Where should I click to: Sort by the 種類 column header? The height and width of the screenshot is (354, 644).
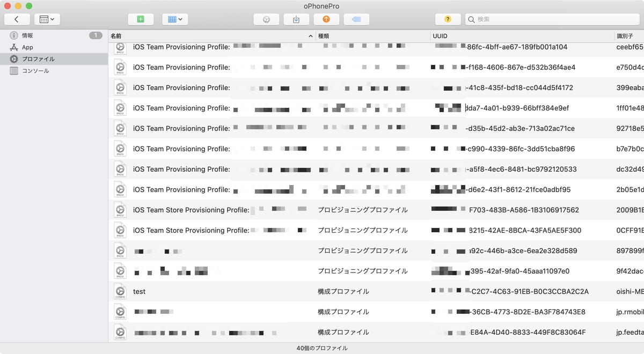pyautogui.click(x=373, y=36)
